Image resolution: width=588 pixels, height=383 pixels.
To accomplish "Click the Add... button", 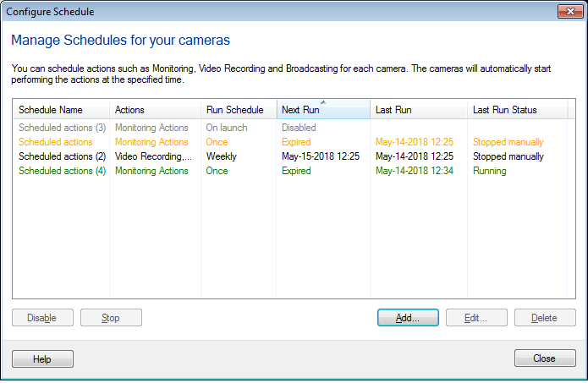I will (x=408, y=318).
